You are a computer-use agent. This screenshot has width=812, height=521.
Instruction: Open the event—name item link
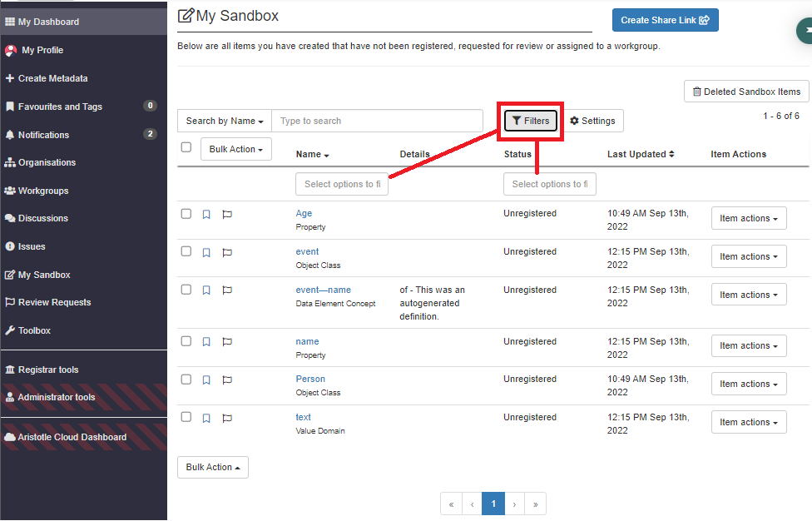pos(323,290)
